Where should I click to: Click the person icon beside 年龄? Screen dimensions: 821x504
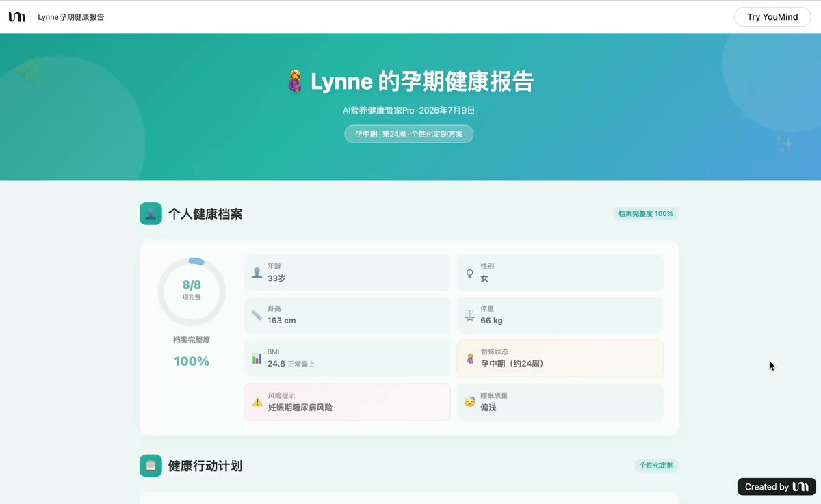[257, 273]
